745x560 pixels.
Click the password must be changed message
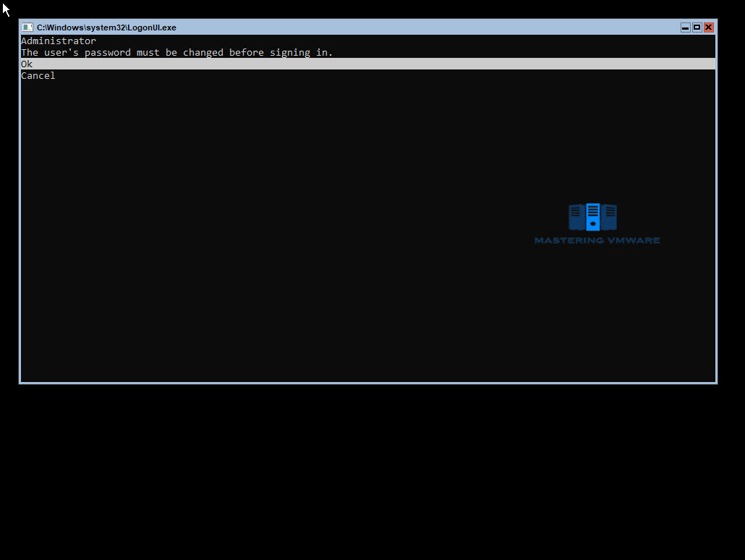pyautogui.click(x=176, y=52)
